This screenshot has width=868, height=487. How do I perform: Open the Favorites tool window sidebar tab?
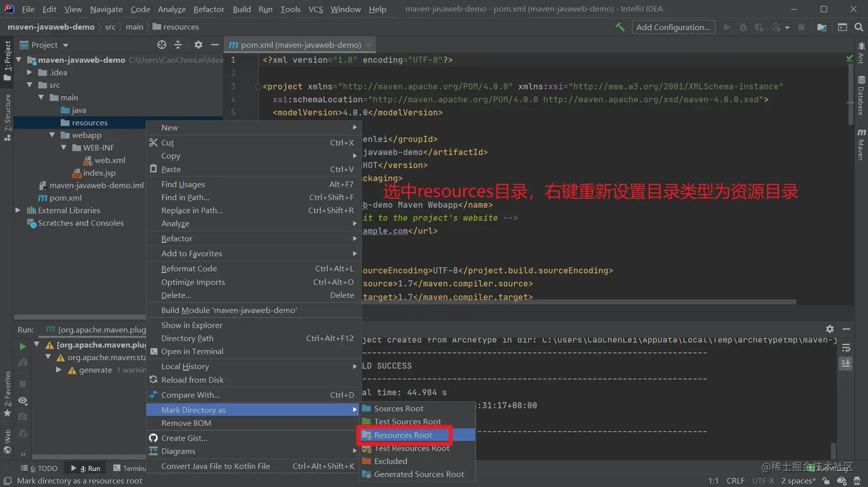point(7,393)
